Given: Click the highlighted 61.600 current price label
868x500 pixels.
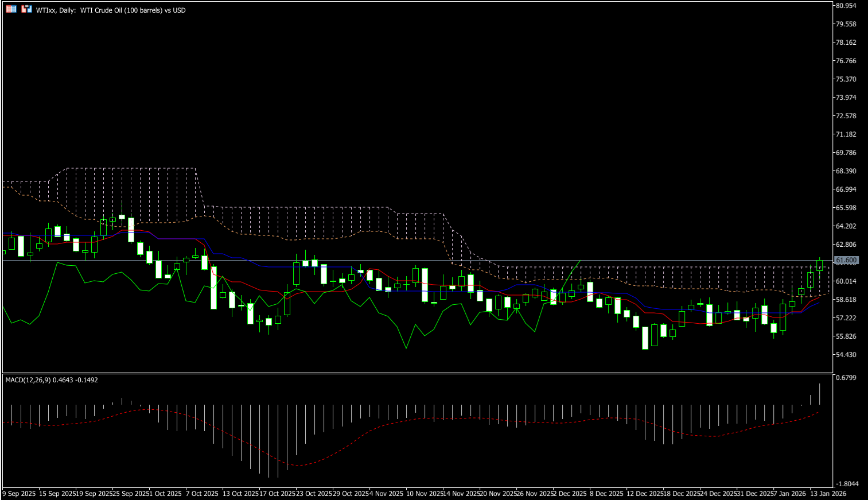Looking at the screenshot, I should [x=846, y=260].
